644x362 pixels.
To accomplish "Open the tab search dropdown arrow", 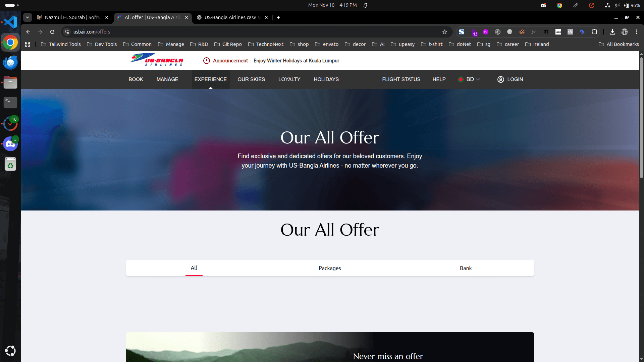I will [x=27, y=17].
